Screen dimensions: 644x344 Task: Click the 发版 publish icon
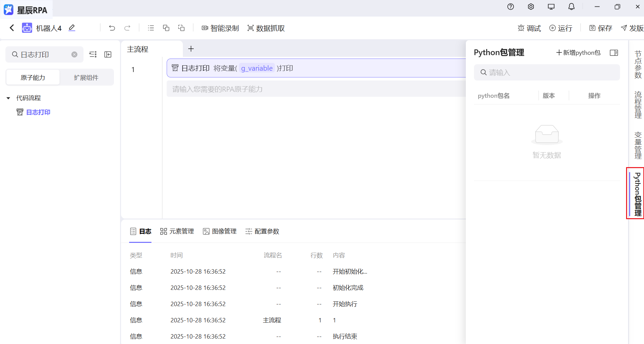[631, 28]
